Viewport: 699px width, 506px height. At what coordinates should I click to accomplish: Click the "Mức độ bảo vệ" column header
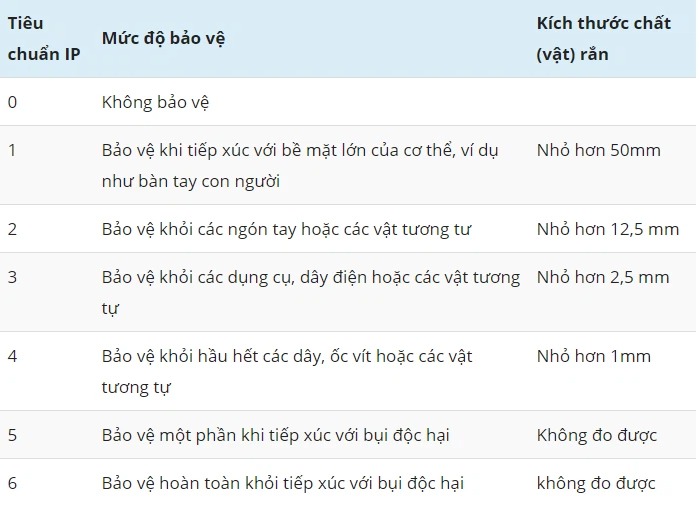163,38
